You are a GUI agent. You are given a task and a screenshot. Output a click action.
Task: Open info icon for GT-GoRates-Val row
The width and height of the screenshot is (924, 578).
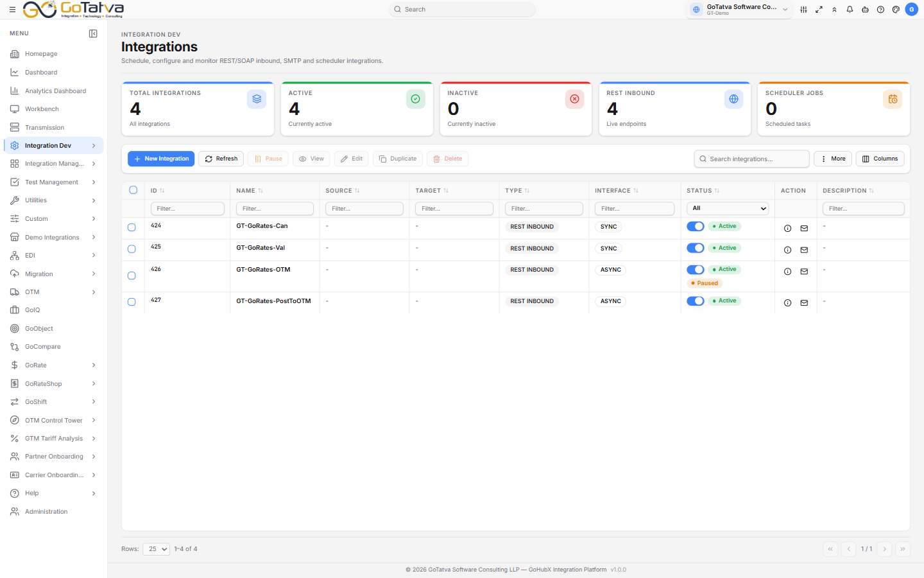pos(787,250)
